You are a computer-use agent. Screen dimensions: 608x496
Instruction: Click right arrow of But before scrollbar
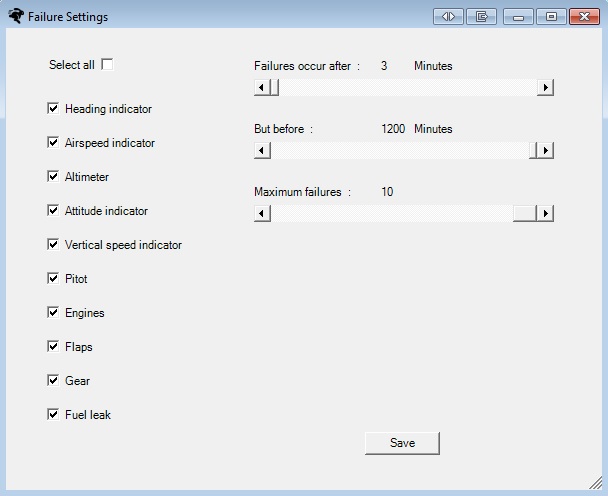coord(545,150)
